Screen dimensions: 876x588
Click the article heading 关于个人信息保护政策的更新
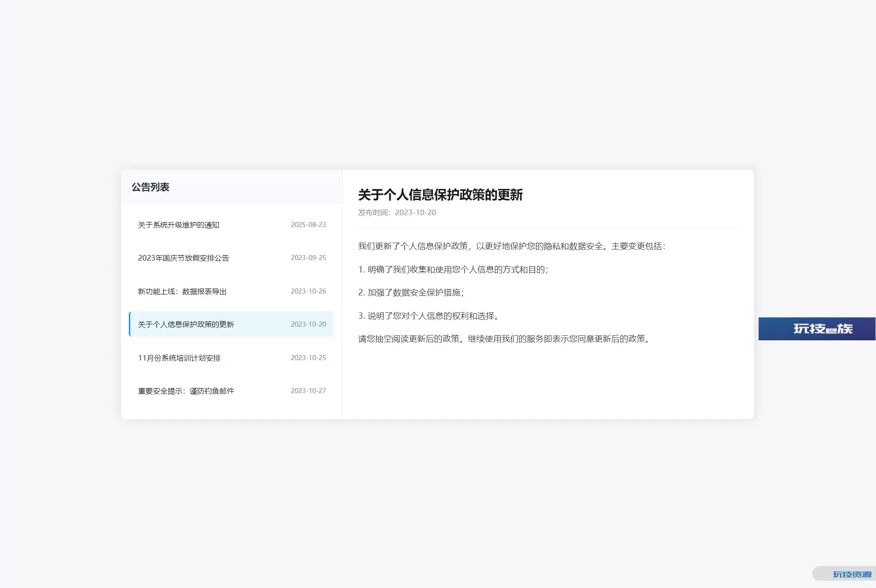pos(440,195)
